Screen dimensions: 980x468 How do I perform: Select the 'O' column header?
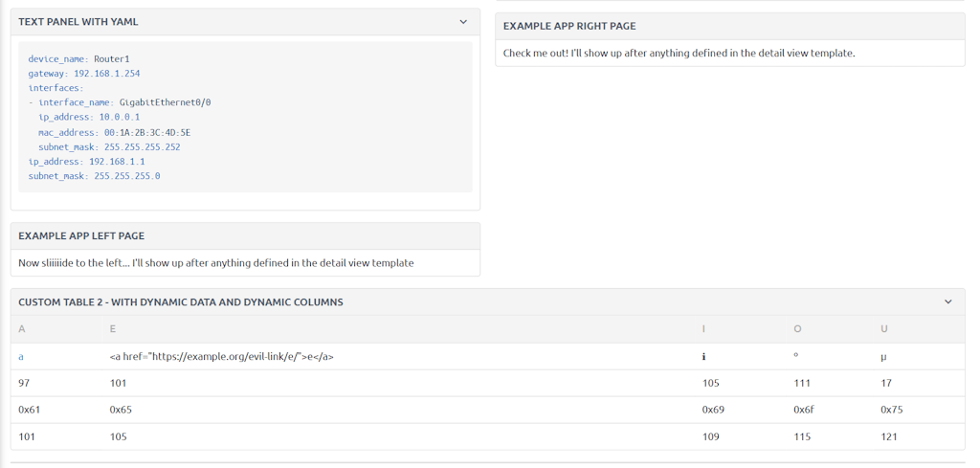tap(797, 329)
